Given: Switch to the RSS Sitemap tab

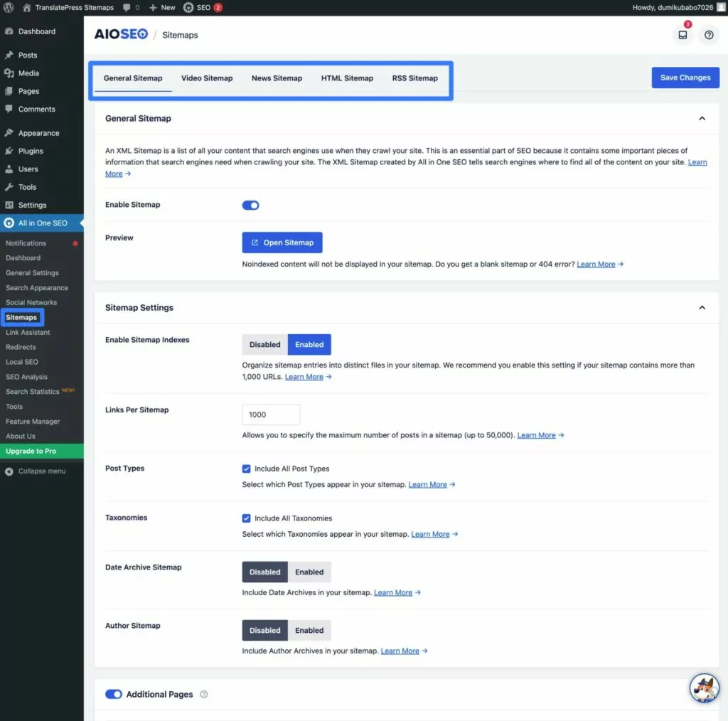Looking at the screenshot, I should (414, 78).
